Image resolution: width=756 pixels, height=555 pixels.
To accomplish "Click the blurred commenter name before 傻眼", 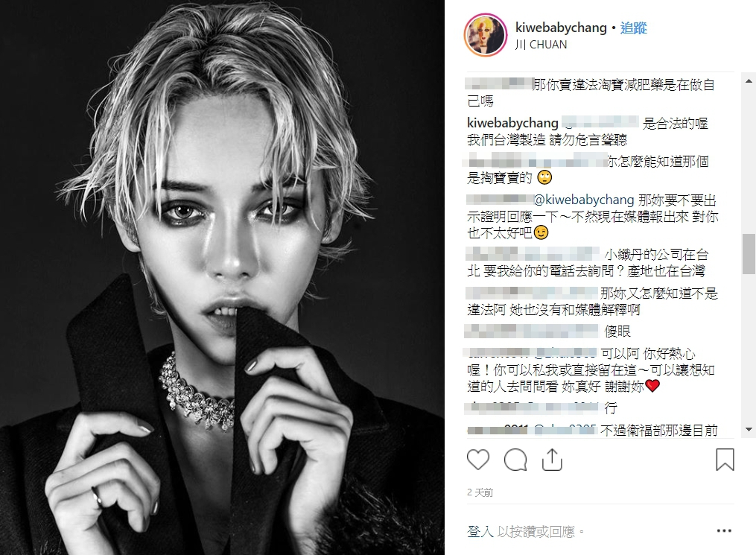I will pos(531,331).
